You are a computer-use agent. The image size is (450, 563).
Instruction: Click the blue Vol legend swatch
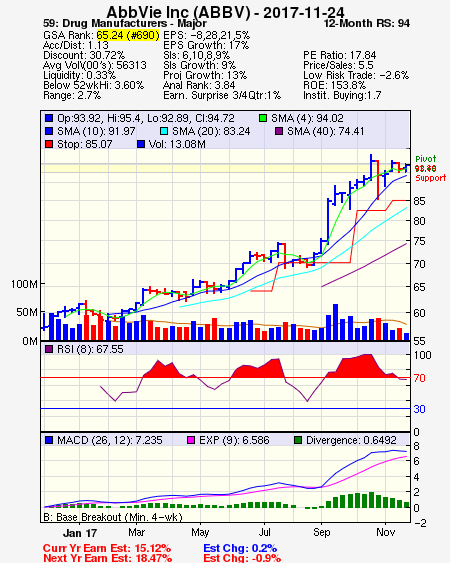click(x=141, y=144)
